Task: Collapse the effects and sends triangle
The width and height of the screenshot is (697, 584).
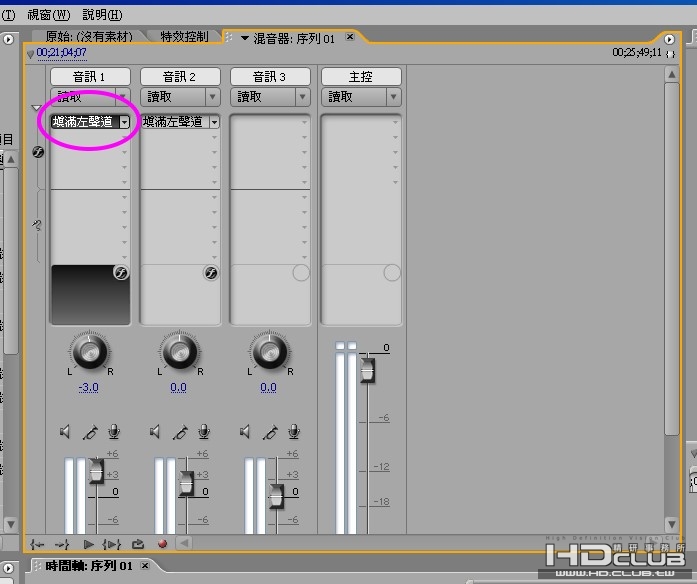Action: (36, 108)
